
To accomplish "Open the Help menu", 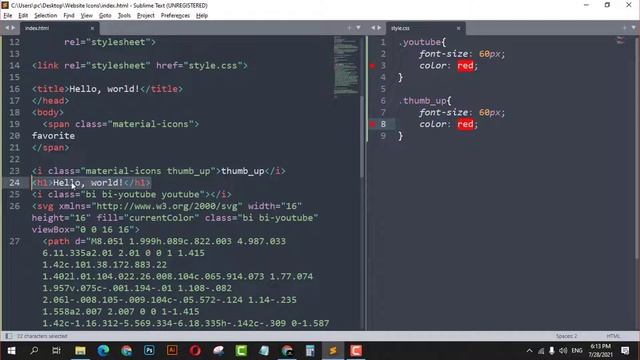I will point(202,16).
